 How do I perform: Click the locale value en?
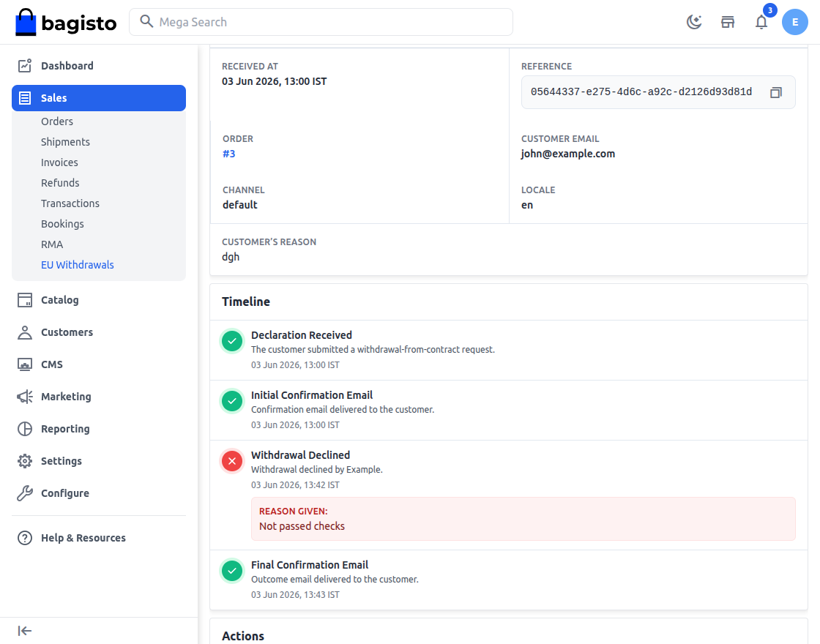tap(527, 205)
